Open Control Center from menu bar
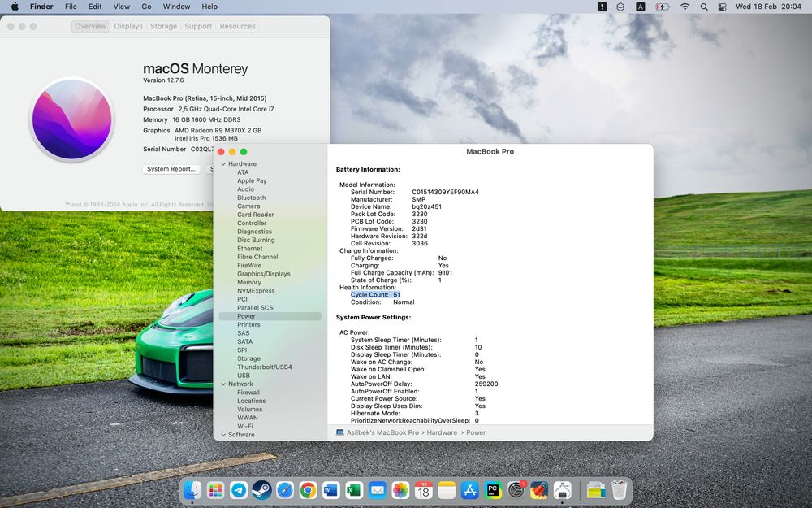812x508 pixels. (723, 7)
